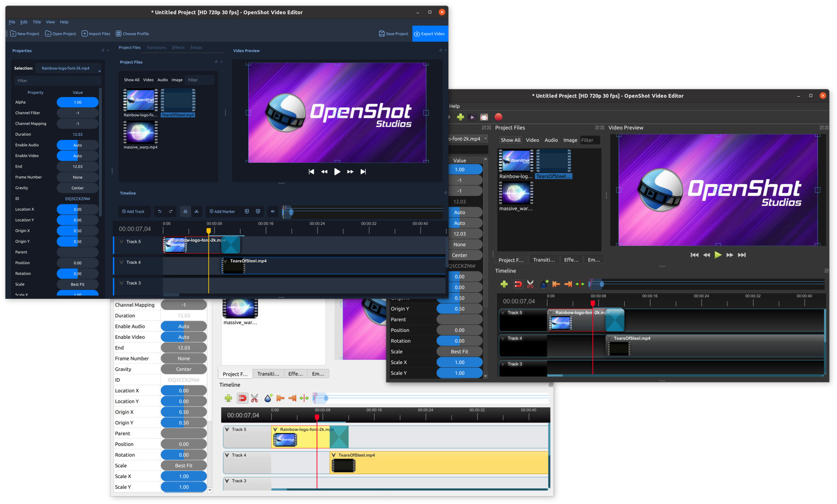The image size is (837, 504).
Task: Click the Alpha 1.00 value slider in the blue-themed Properties
Action: [x=77, y=102]
